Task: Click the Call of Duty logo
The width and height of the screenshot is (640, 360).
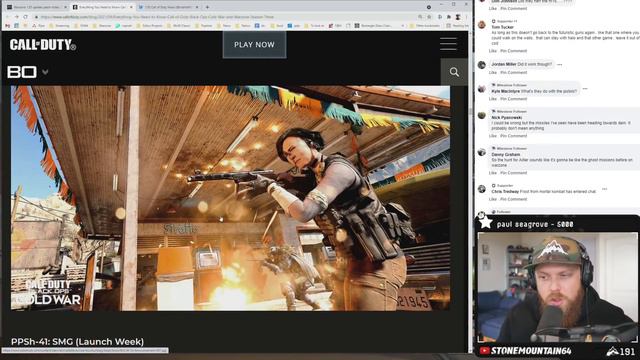Action: 43,45
